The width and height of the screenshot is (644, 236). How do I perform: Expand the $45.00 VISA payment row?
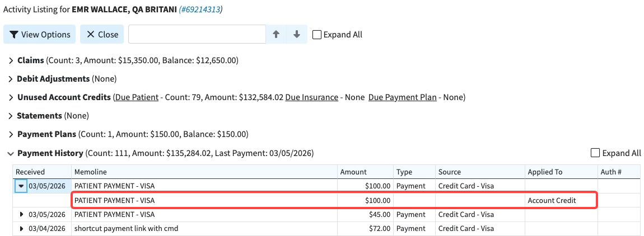point(21,214)
